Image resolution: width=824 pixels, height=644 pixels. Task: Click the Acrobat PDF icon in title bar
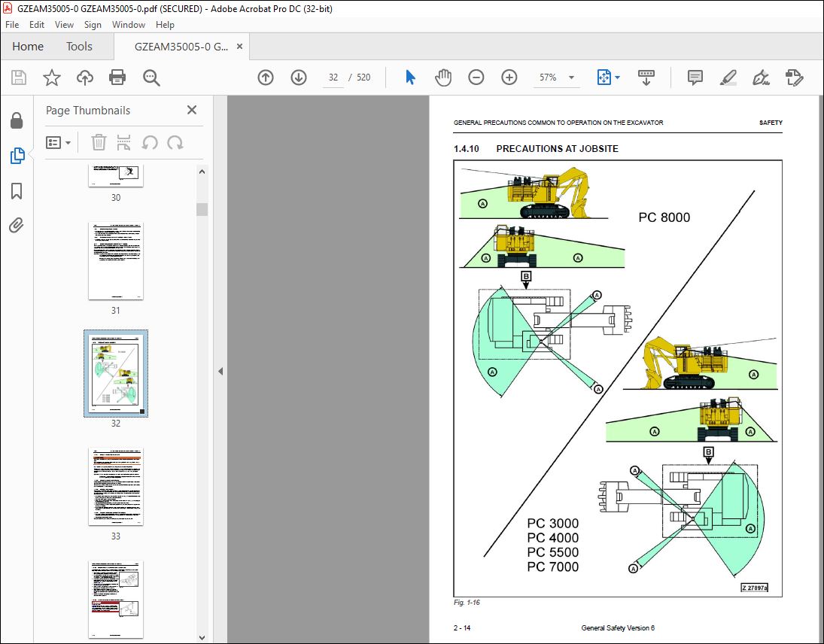click(x=8, y=8)
